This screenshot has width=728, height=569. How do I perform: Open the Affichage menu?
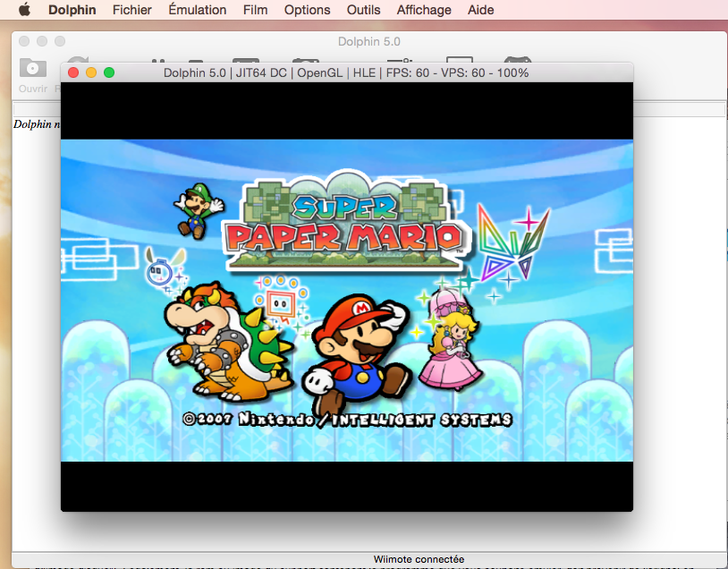pyautogui.click(x=424, y=10)
